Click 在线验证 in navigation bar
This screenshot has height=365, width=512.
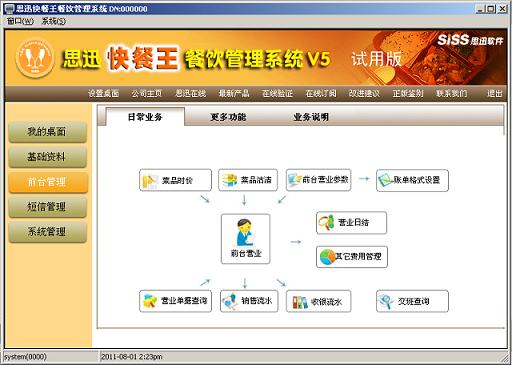click(x=277, y=94)
